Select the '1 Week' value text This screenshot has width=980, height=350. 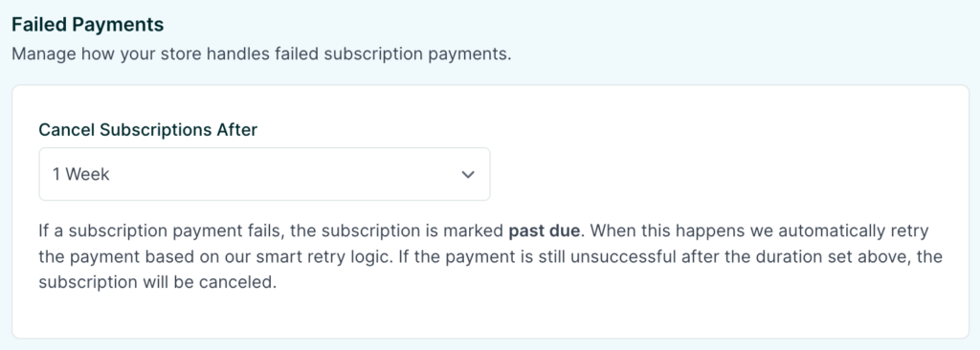[x=80, y=174]
